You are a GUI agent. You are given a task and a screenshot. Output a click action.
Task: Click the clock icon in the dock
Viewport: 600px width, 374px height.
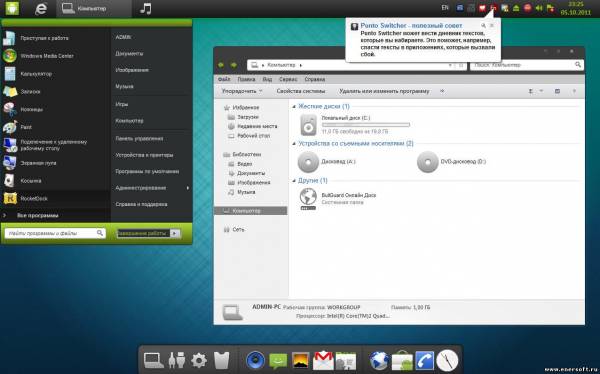click(447, 360)
